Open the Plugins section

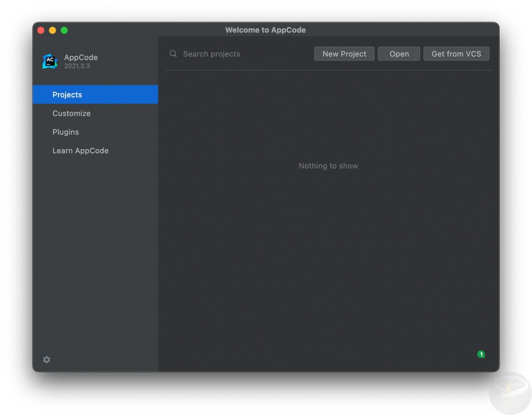[x=66, y=132]
